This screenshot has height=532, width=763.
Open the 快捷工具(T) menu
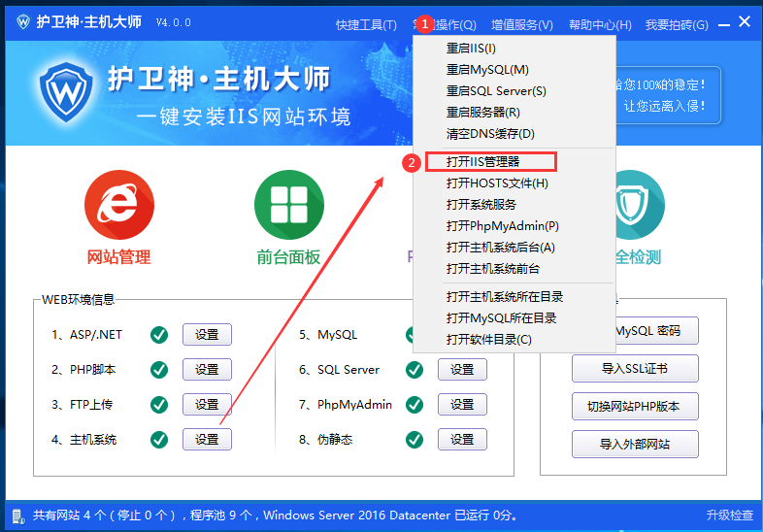tap(366, 24)
